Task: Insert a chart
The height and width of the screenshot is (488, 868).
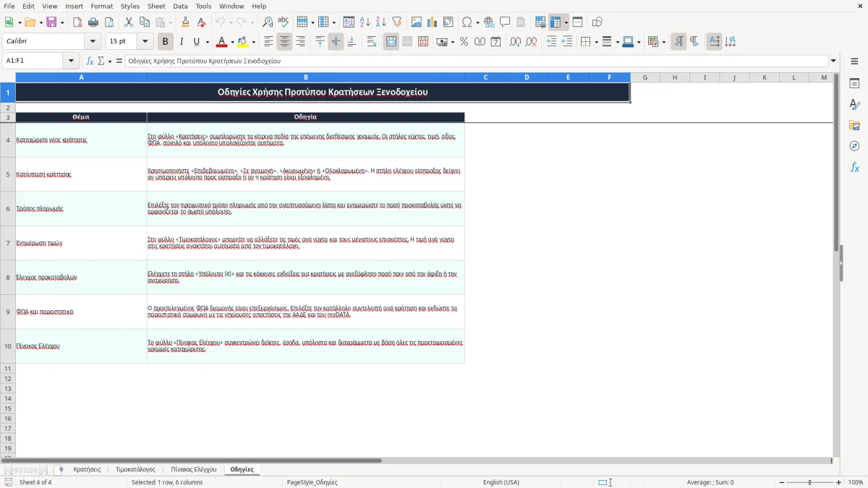Action: (433, 22)
